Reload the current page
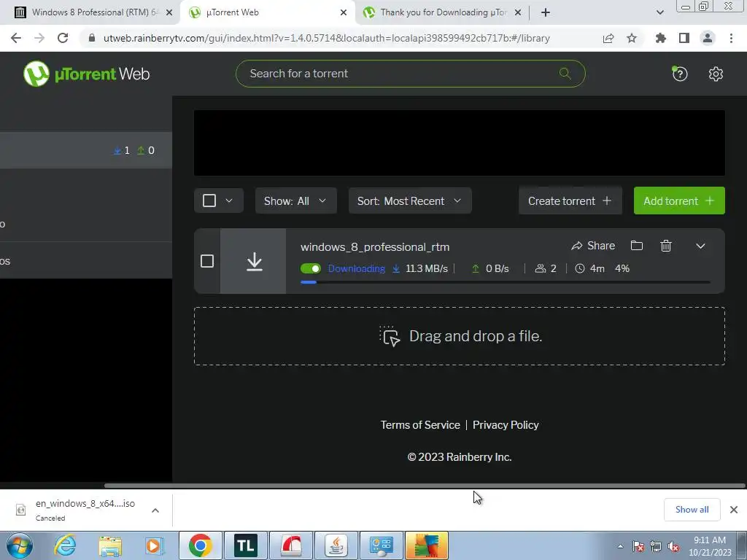This screenshot has height=560, width=747. click(x=63, y=38)
